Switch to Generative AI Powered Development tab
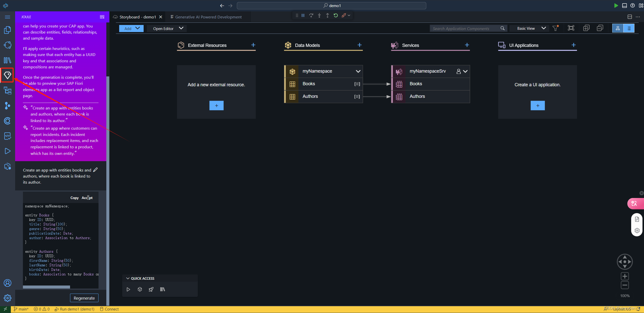 [x=208, y=17]
